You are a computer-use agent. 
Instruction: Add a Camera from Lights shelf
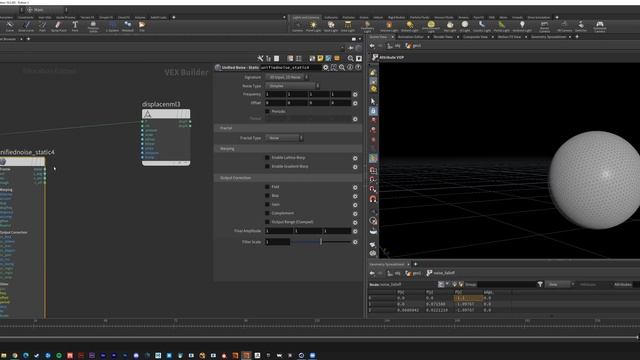coord(298,27)
